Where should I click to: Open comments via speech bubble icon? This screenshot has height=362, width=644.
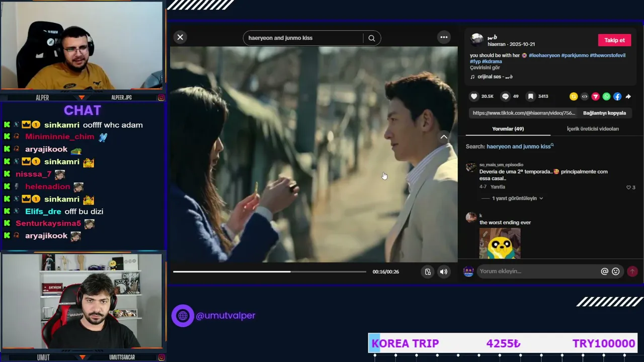pyautogui.click(x=506, y=97)
